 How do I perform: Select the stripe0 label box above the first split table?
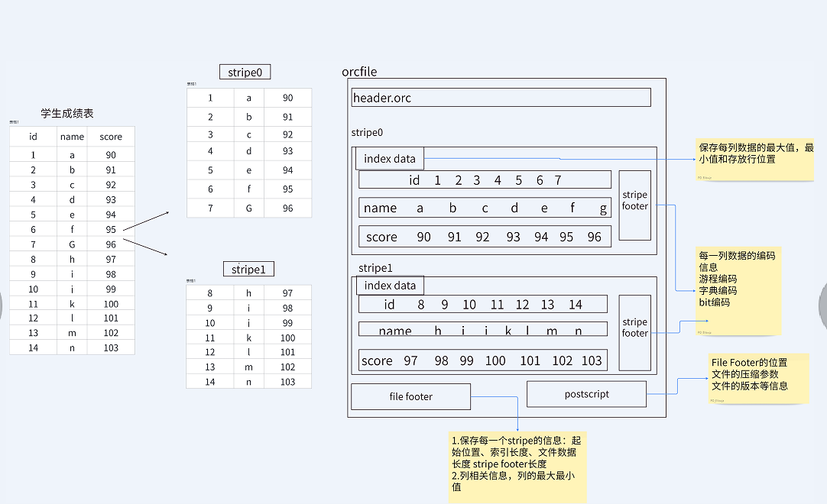245,73
